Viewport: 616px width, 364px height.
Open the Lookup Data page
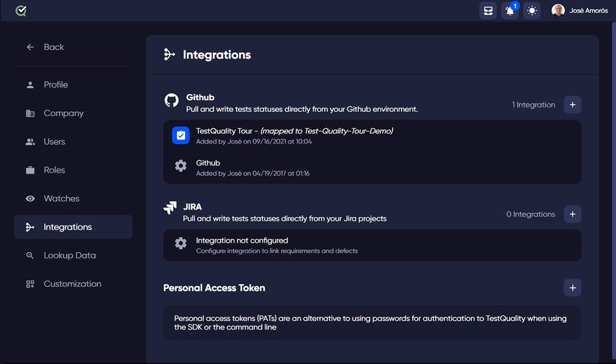click(x=73, y=255)
